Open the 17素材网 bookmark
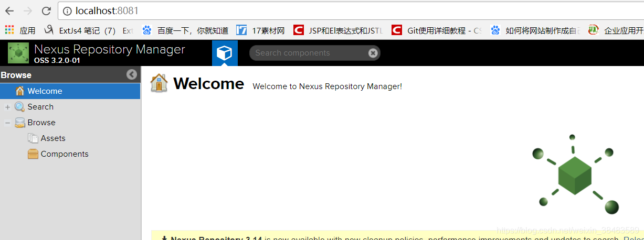The width and height of the screenshot is (644, 240). click(261, 30)
